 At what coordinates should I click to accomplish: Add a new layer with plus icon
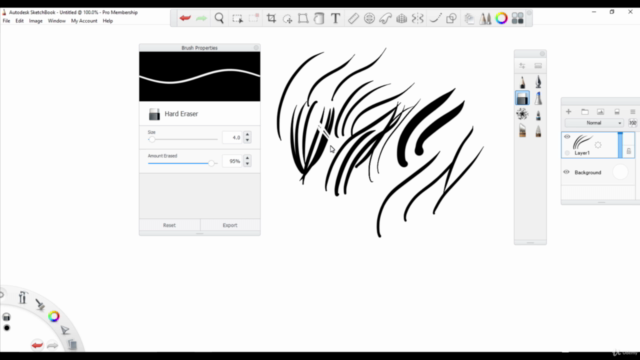[569, 111]
